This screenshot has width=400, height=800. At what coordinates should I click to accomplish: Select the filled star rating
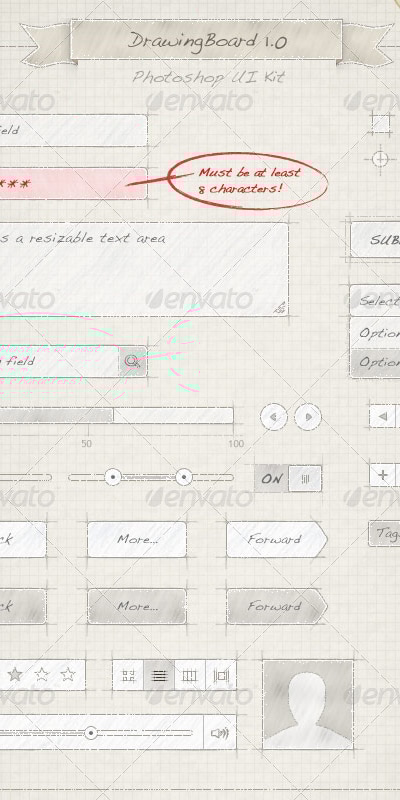15,674
